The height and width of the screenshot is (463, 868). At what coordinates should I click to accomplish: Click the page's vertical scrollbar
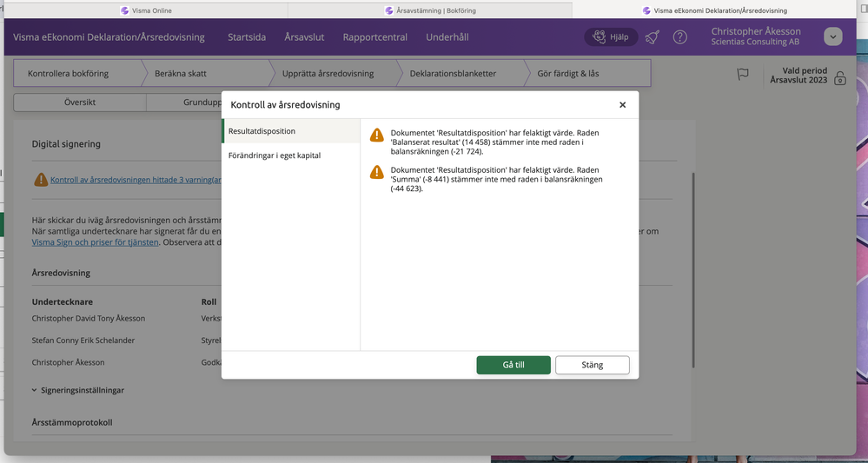[692, 269]
